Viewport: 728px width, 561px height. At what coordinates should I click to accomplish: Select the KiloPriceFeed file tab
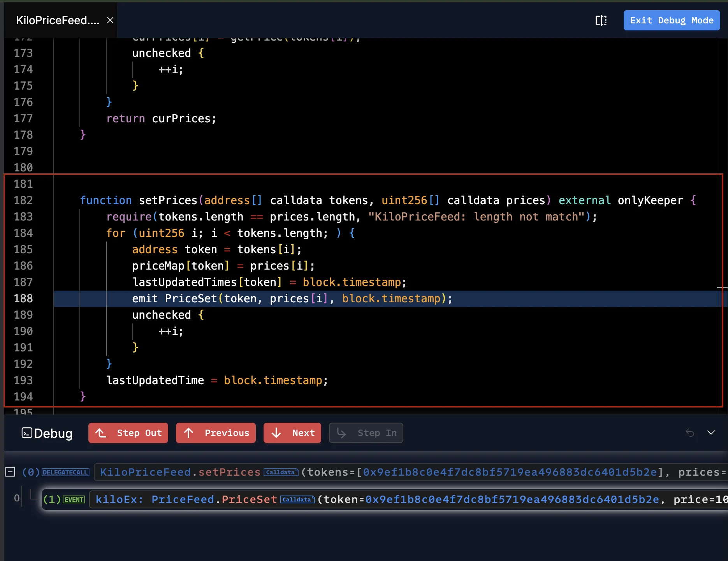pyautogui.click(x=58, y=20)
